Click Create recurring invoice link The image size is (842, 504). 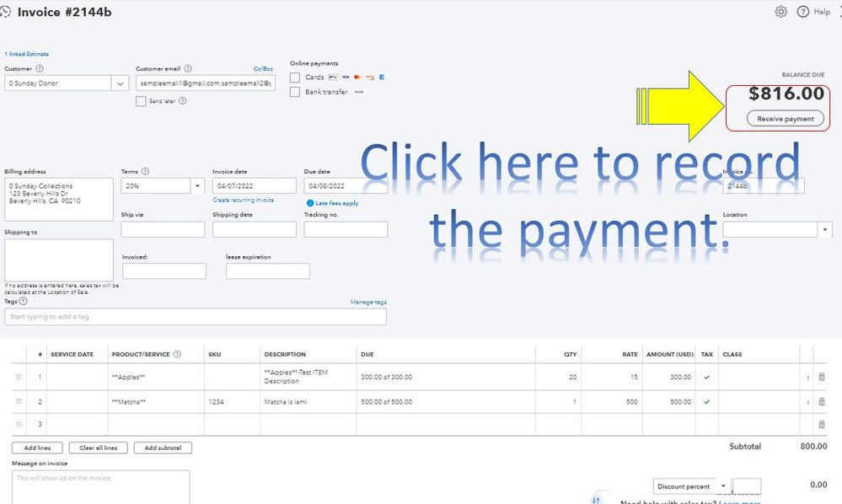pos(244,200)
